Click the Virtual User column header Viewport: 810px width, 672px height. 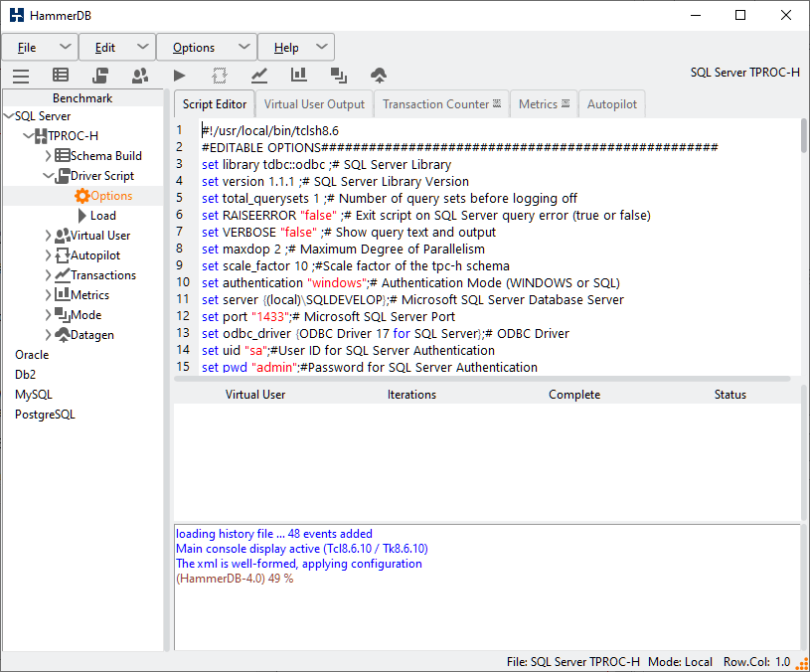tap(255, 395)
